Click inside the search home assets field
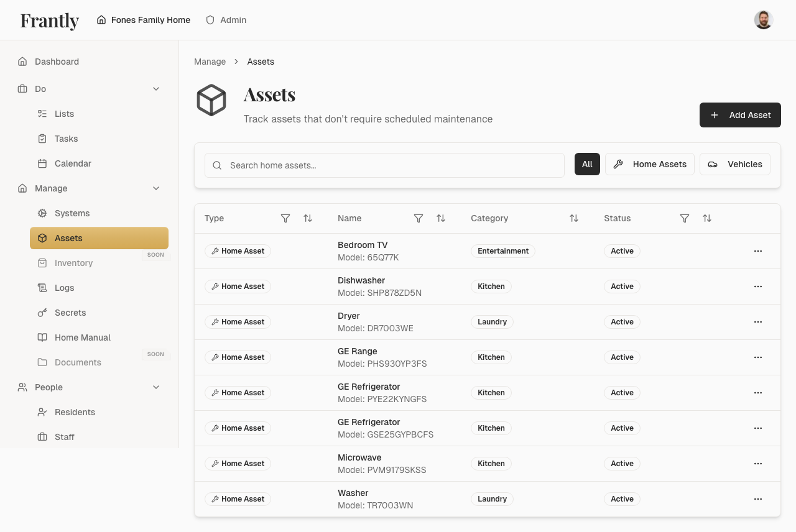Image resolution: width=796 pixels, height=532 pixels. pyautogui.click(x=384, y=165)
